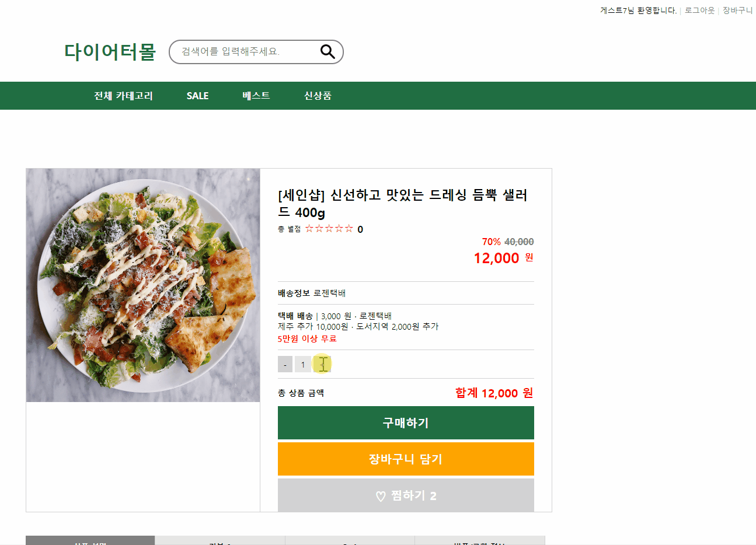This screenshot has width=756, height=545.
Task: Open the 베스트 navigation item
Action: [x=255, y=96]
